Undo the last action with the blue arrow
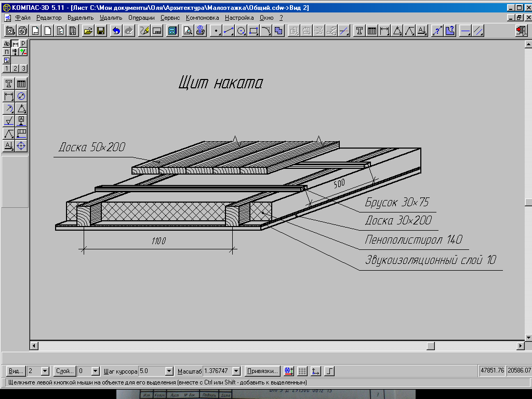The width and height of the screenshot is (532, 399). pos(115,31)
